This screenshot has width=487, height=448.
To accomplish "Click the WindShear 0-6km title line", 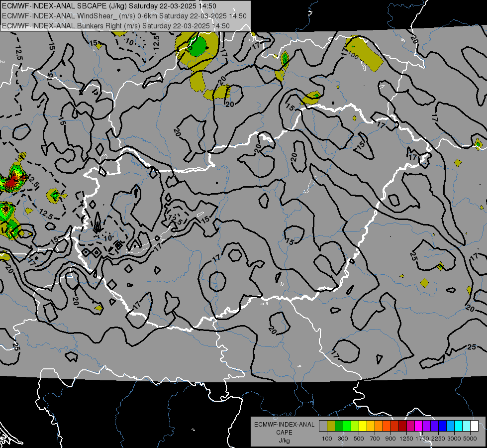I will point(124,16).
